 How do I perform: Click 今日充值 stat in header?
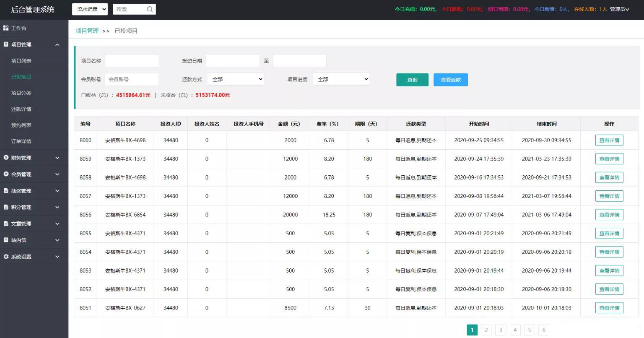[x=416, y=9]
